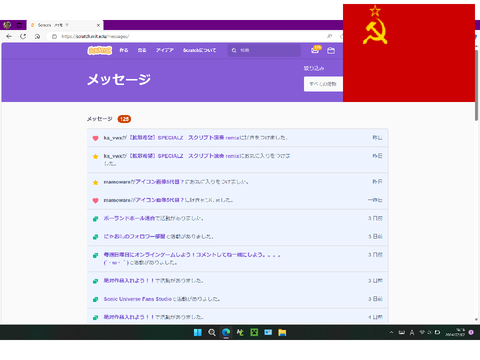Click the 絞り込み filter label
Image resolution: width=480 pixels, height=360 pixels.
[x=314, y=68]
